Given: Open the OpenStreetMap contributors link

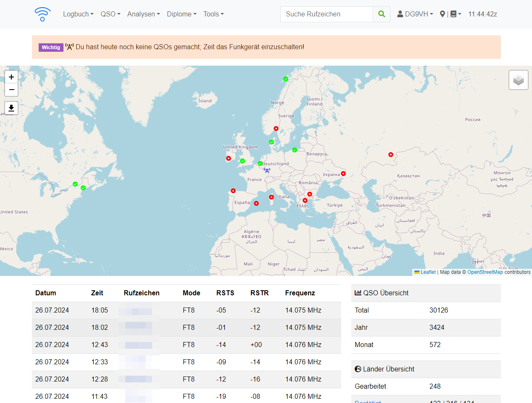Looking at the screenshot, I should click(485, 272).
